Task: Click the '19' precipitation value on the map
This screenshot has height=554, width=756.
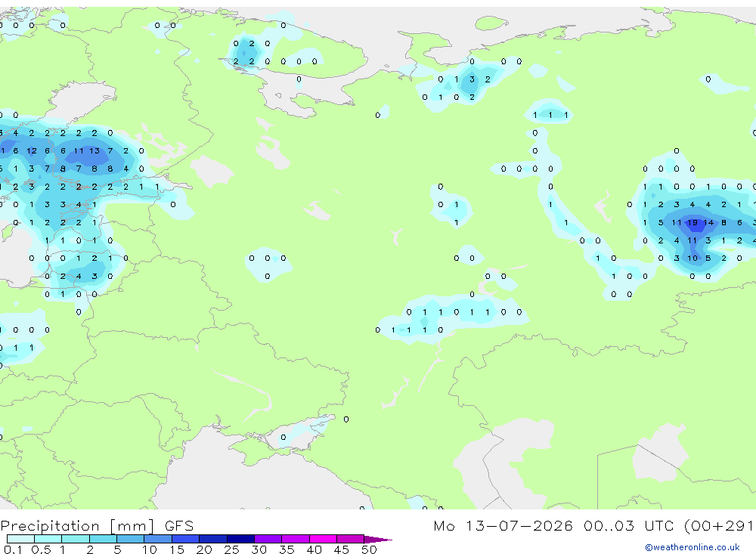Action: (x=692, y=223)
